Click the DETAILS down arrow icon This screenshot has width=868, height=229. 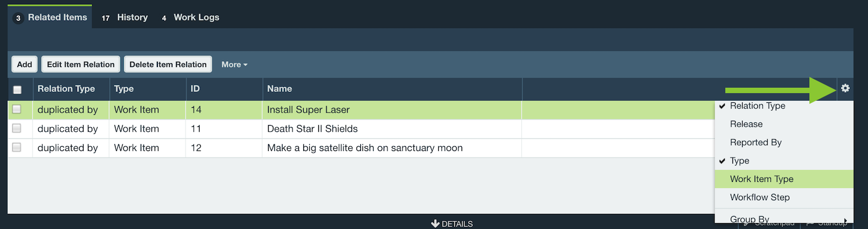(435, 224)
